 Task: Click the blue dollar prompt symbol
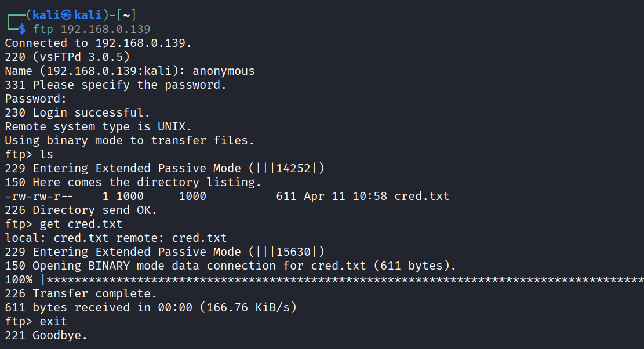tap(22, 29)
